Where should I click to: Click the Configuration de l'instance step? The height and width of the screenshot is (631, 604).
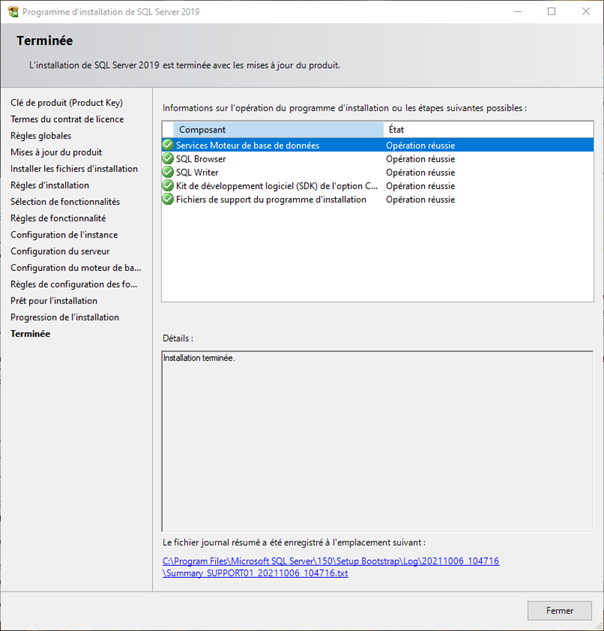click(64, 235)
